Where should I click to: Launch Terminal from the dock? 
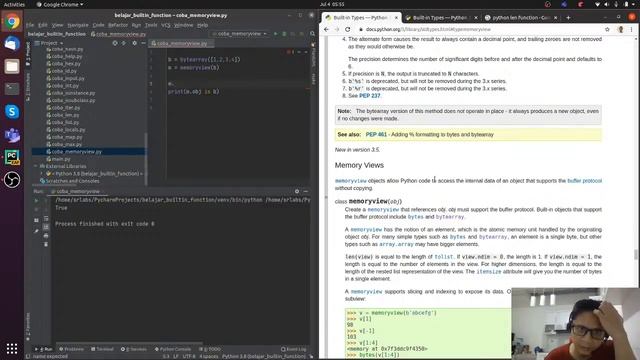click(x=12, y=89)
